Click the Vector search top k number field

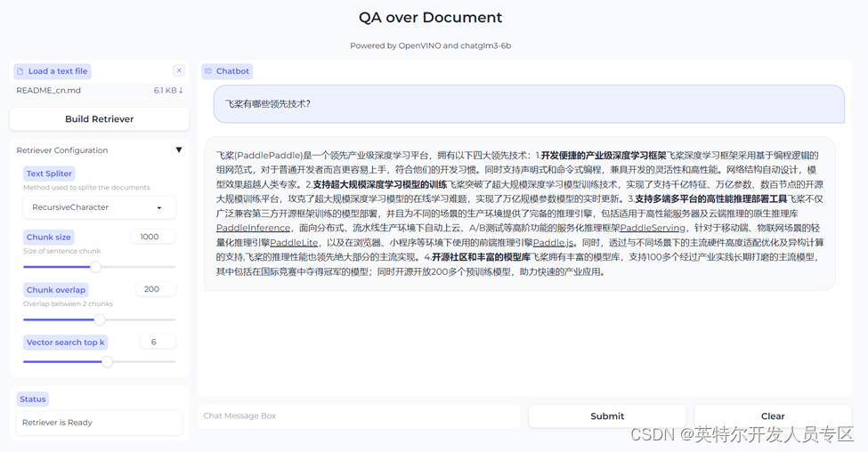158,342
